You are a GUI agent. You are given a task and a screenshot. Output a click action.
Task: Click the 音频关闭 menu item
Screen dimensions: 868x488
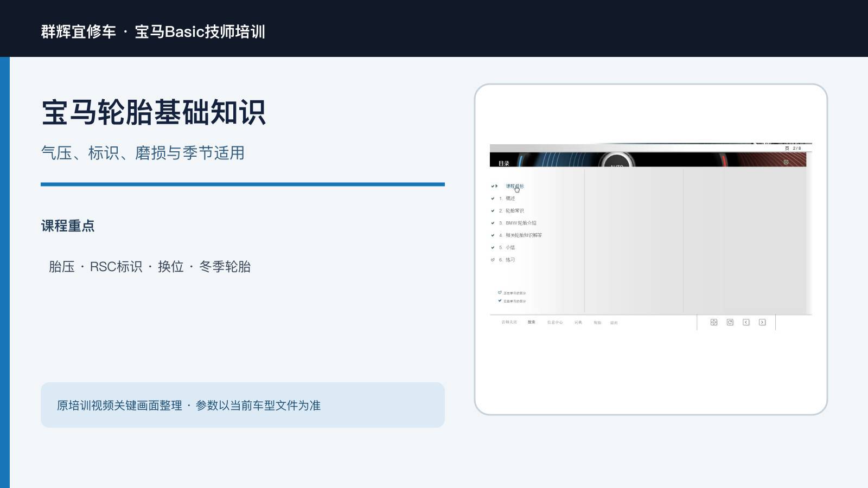tap(509, 322)
